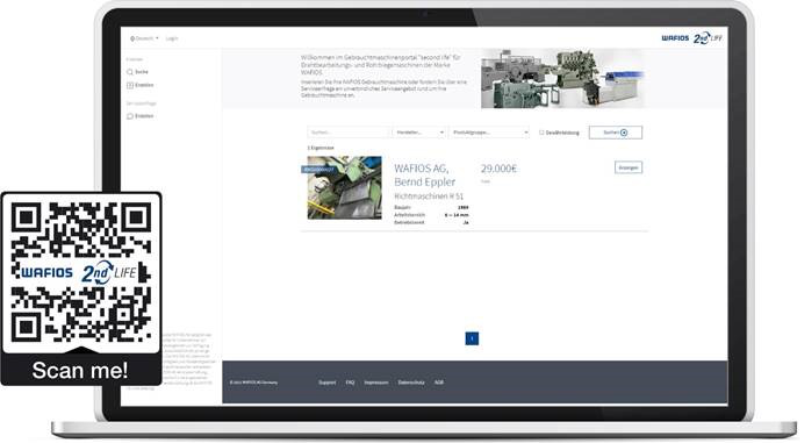This screenshot has width=800, height=443.
Task: Focus the Suchen... search text field
Action: click(348, 132)
